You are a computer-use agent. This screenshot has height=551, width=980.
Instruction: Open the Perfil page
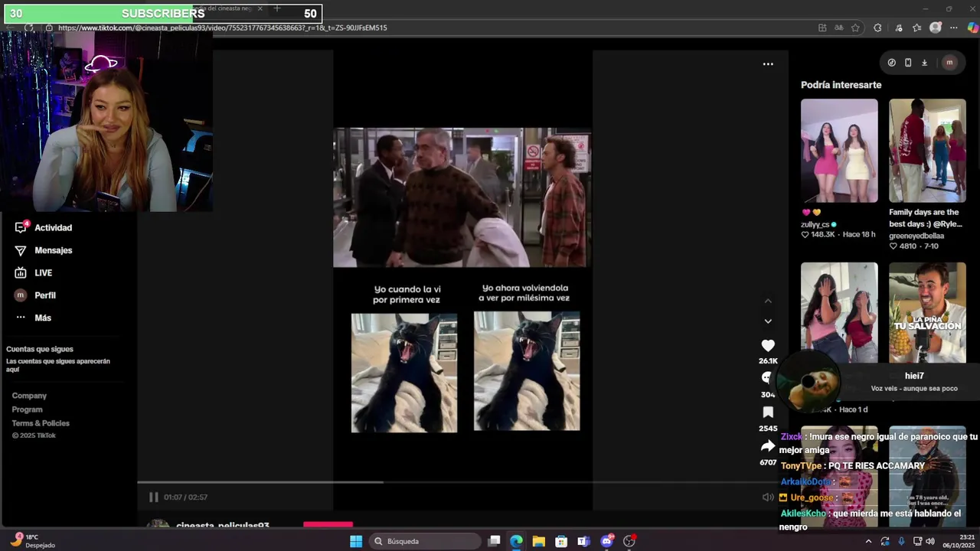pyautogui.click(x=35, y=295)
